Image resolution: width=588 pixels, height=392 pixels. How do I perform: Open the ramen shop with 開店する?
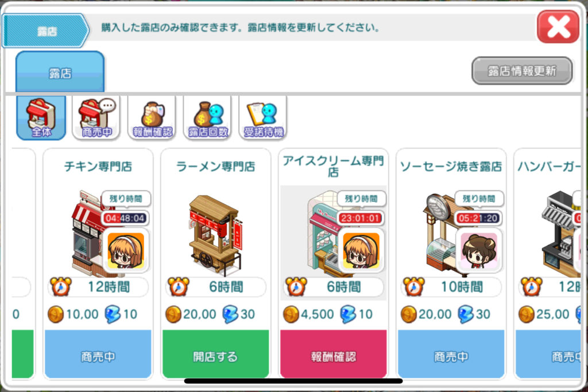click(216, 354)
